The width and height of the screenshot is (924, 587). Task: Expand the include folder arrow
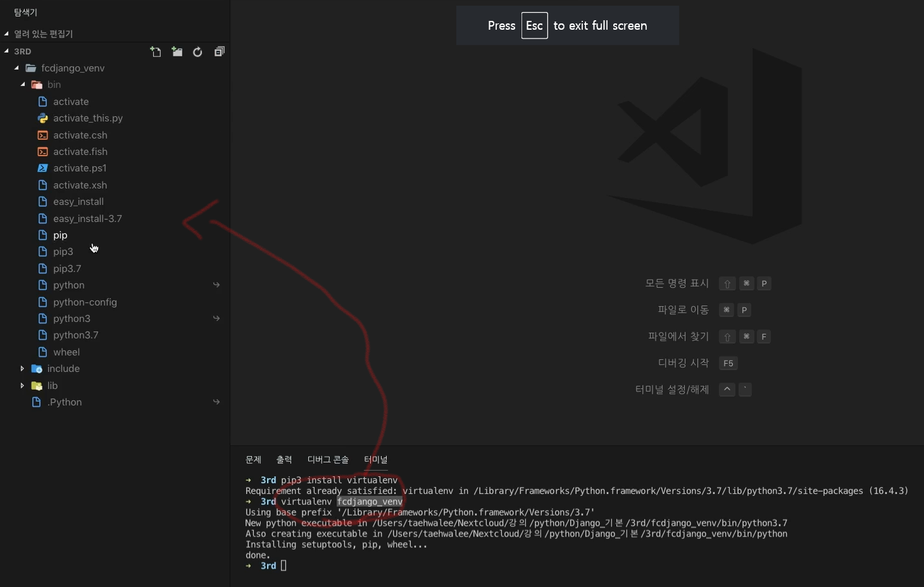pos(22,369)
